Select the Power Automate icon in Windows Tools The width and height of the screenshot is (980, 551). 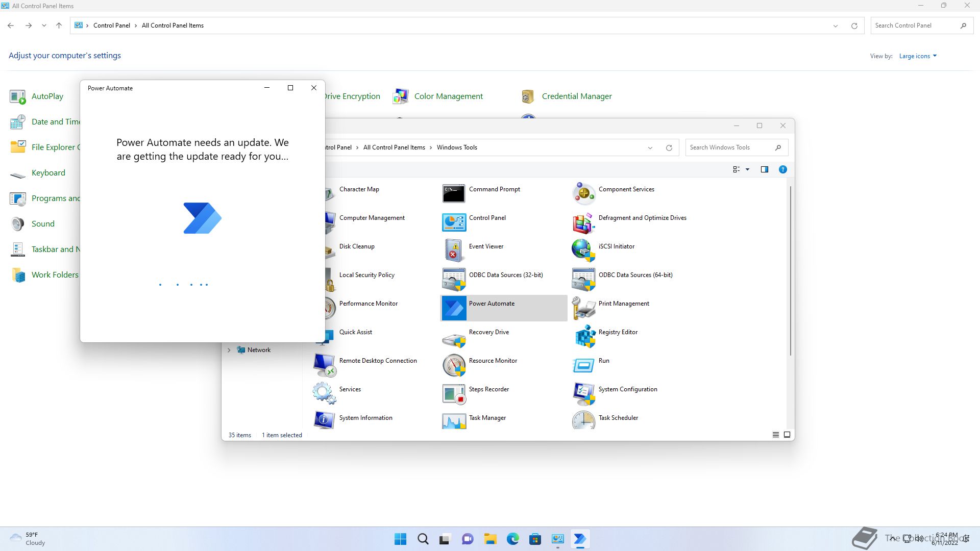coord(454,308)
